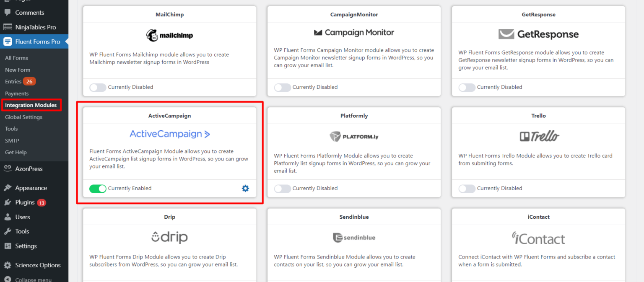Go to Global Settings submenu

click(23, 117)
